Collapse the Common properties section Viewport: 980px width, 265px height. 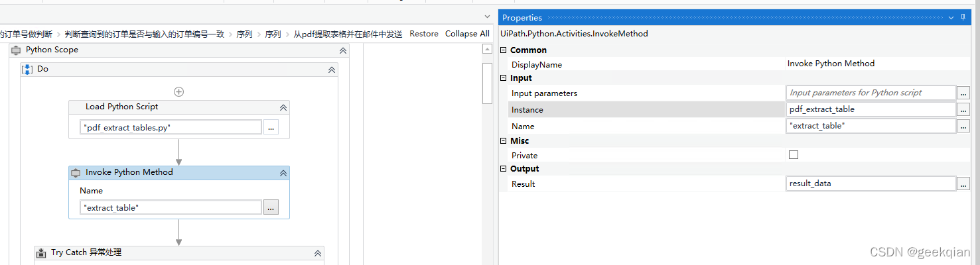tap(504, 50)
